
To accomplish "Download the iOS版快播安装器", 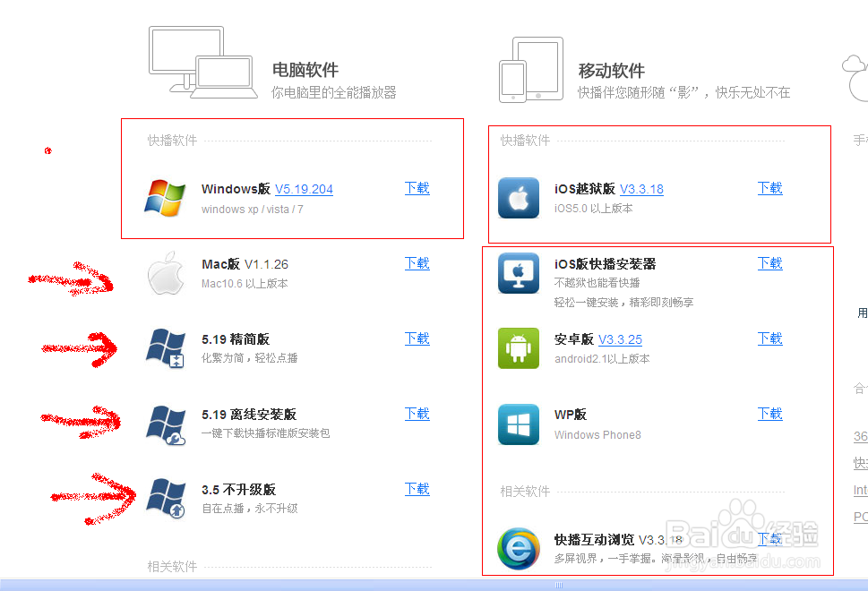I will coord(770,263).
